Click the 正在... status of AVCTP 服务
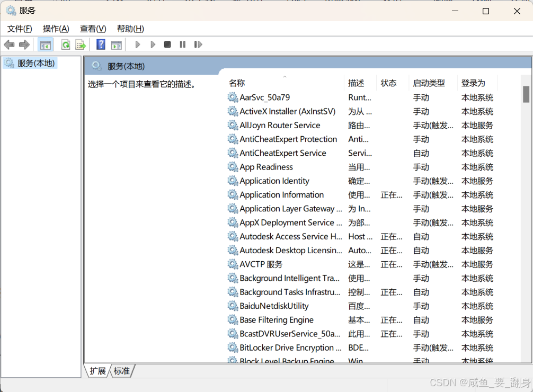Viewport: 533px width, 392px height. pyautogui.click(x=391, y=264)
